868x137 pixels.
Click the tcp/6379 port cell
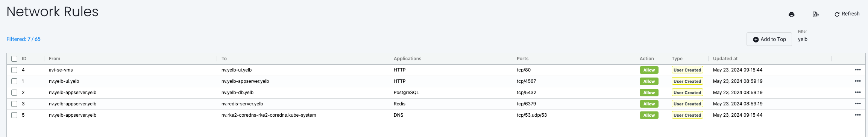526,104
